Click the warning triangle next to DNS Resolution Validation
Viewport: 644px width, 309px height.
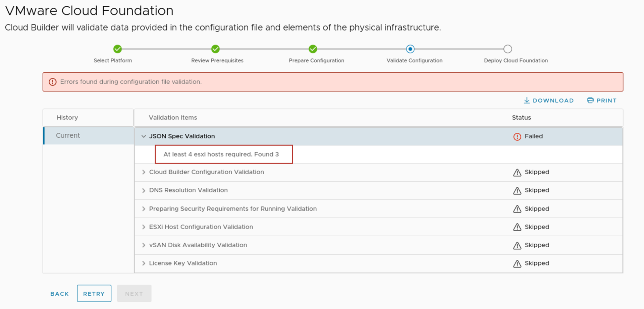(x=517, y=190)
